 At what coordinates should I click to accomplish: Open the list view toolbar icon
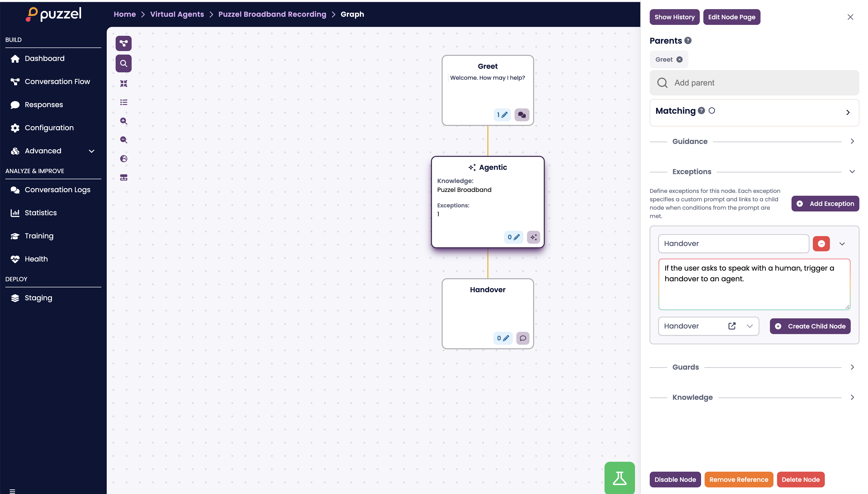(123, 102)
